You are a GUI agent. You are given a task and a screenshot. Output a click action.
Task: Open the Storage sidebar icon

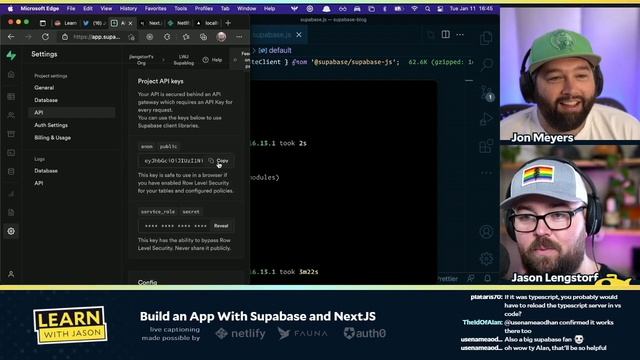coord(11,134)
